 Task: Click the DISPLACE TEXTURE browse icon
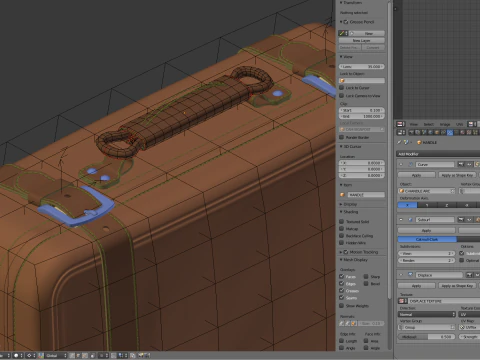(403, 301)
